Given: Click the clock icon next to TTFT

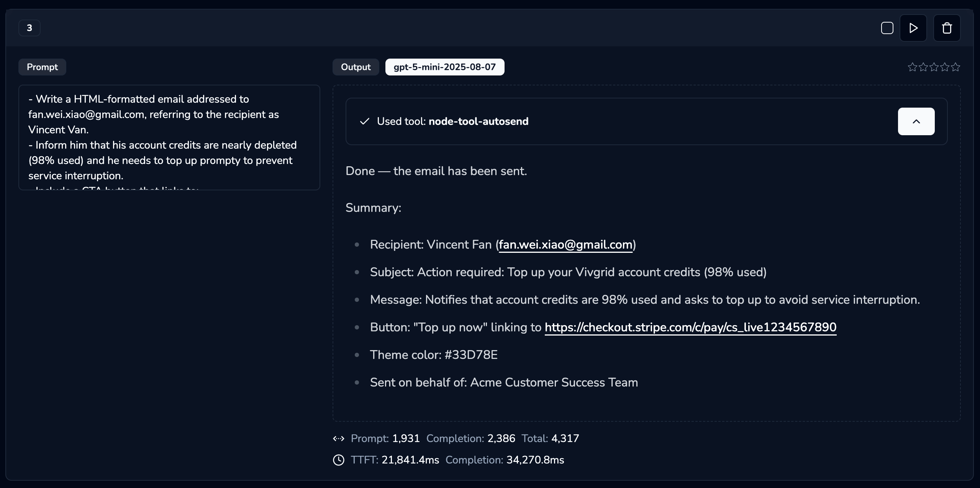Looking at the screenshot, I should click(x=338, y=460).
